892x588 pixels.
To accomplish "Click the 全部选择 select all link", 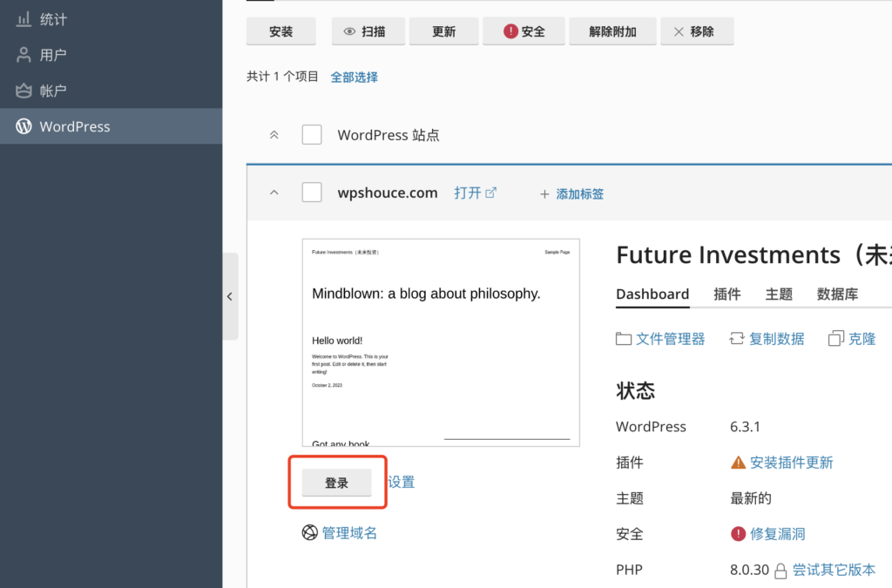I will (x=354, y=78).
